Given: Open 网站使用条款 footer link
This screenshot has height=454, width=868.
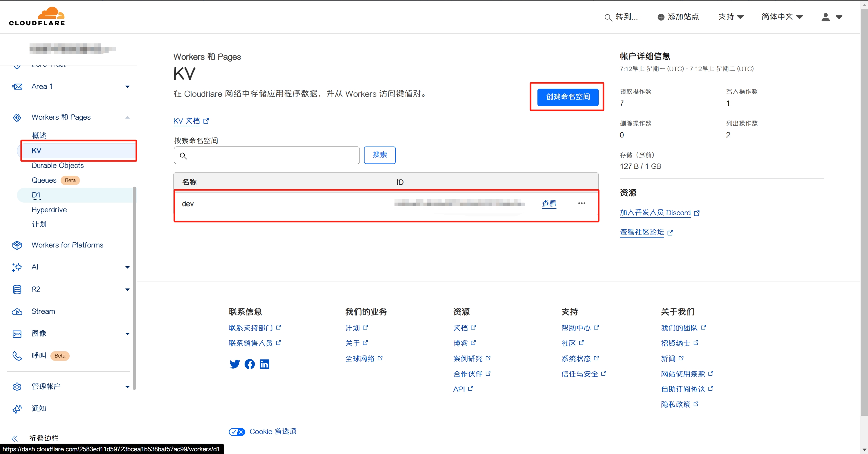Looking at the screenshot, I should tap(683, 374).
